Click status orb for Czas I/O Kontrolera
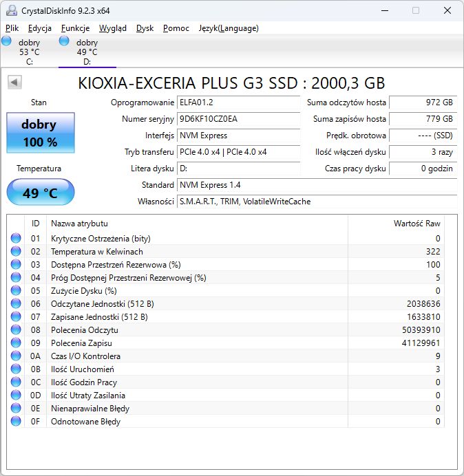The height and width of the screenshot is (476, 464). point(16,356)
